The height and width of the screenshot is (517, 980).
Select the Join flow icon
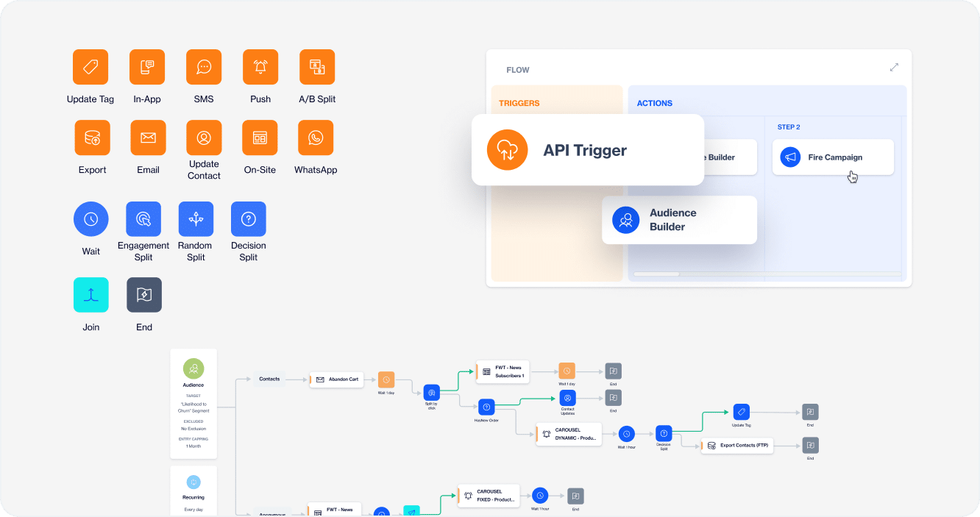click(90, 294)
